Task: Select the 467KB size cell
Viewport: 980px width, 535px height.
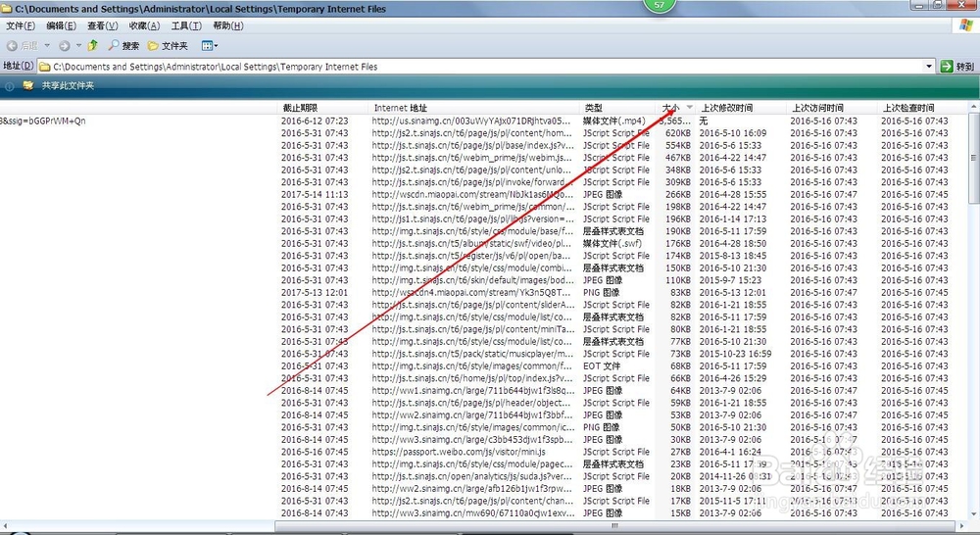Action: [x=678, y=158]
